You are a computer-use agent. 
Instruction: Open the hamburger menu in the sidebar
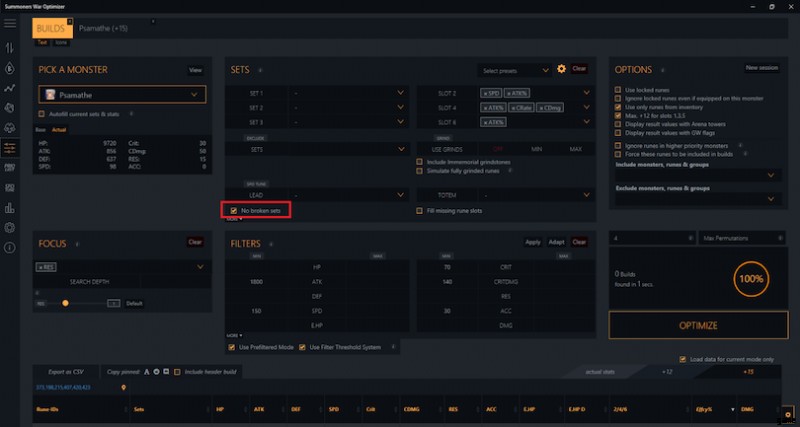10,21
